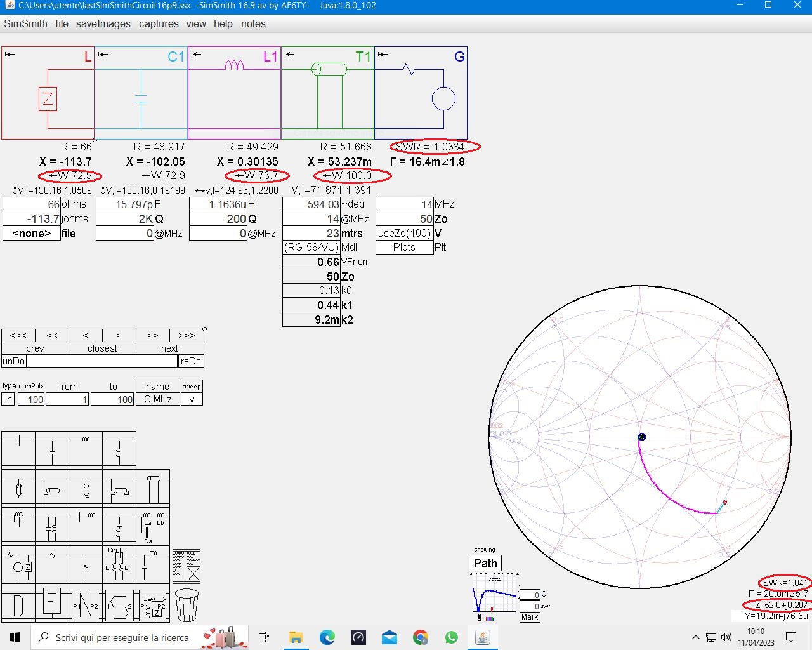
Task: Pick the series open stub palette icon
Action: (x=18, y=487)
